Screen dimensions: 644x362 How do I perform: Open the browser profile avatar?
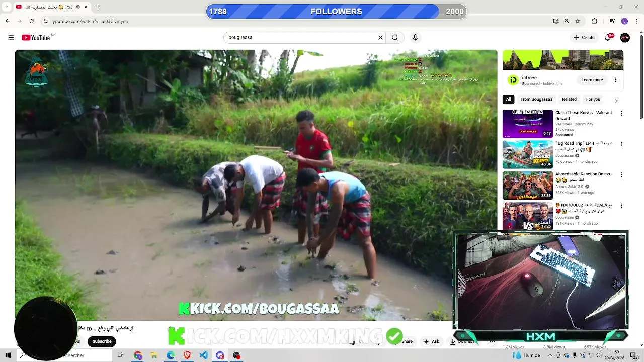(624, 21)
